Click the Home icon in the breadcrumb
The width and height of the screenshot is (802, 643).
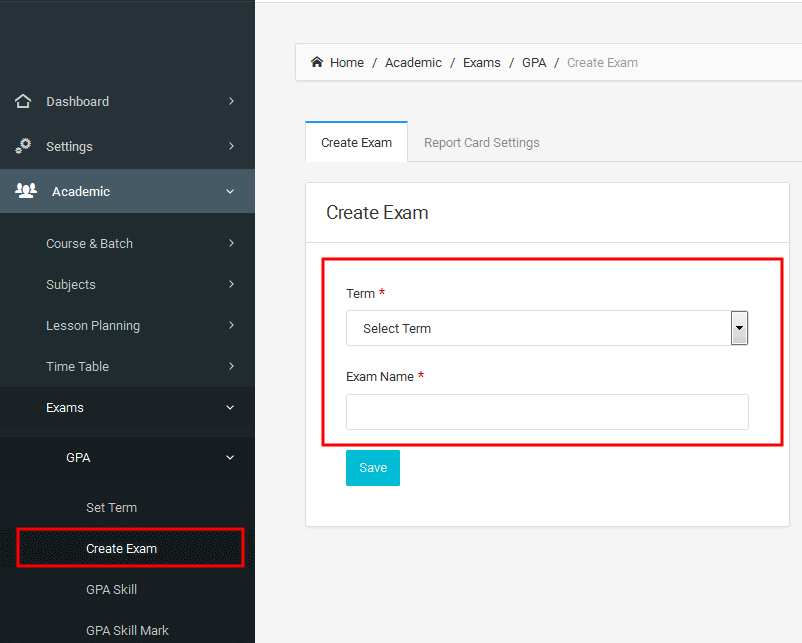pos(317,62)
